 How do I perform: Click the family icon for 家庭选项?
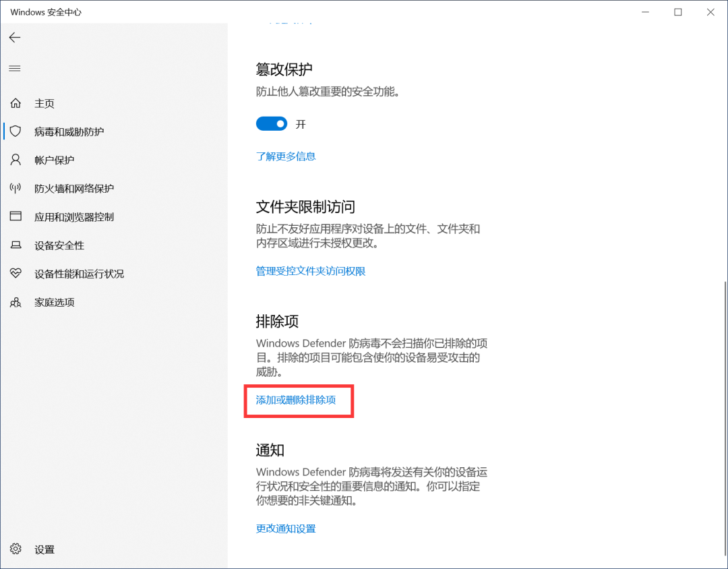[x=16, y=303]
